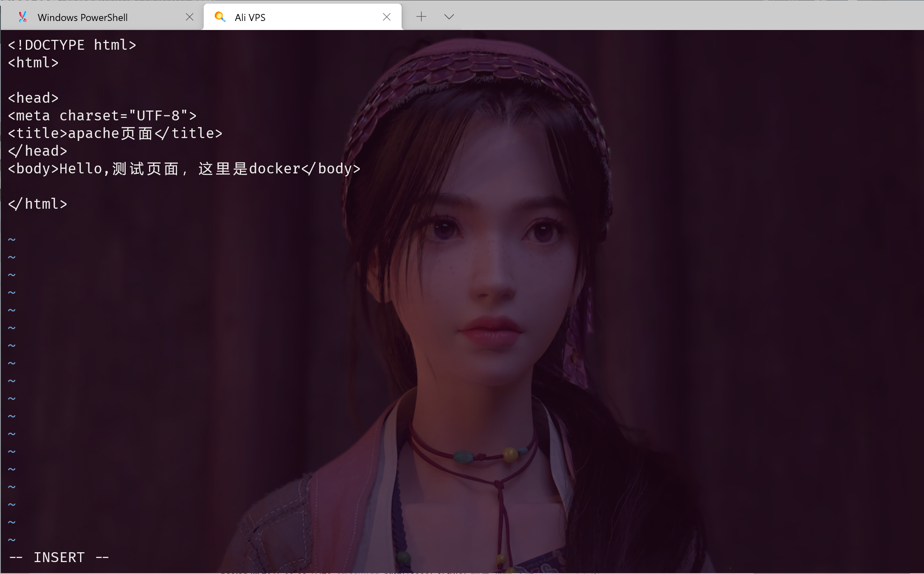Expand the new tab profile dropdown

pyautogui.click(x=449, y=17)
